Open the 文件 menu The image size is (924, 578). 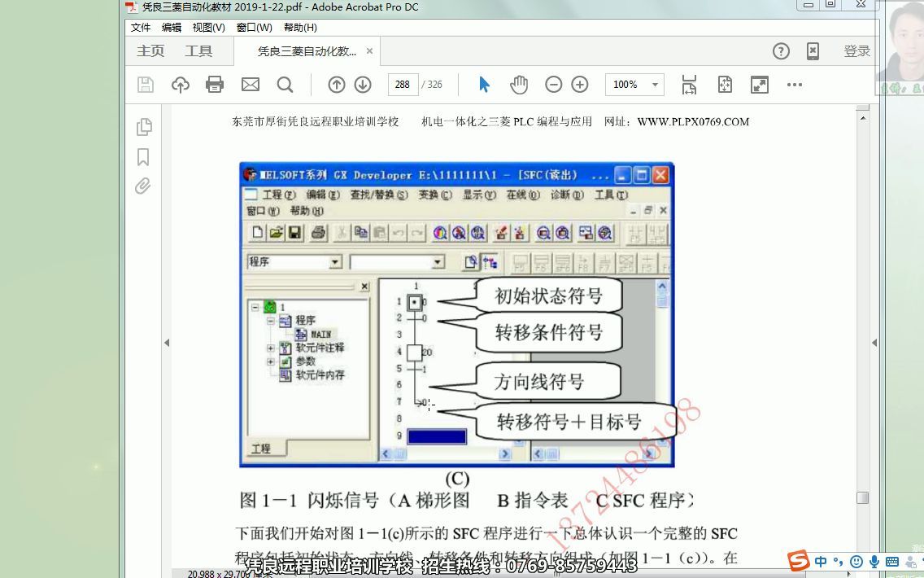139,27
